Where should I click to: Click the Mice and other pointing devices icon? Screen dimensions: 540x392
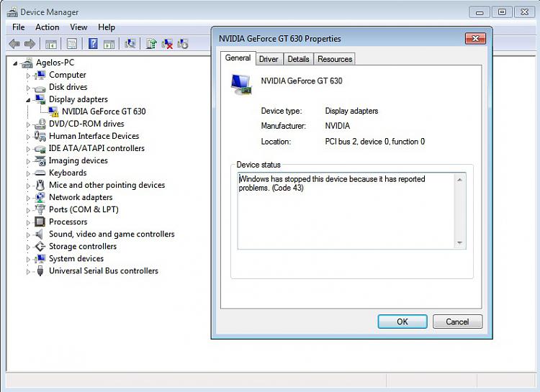[x=40, y=185]
